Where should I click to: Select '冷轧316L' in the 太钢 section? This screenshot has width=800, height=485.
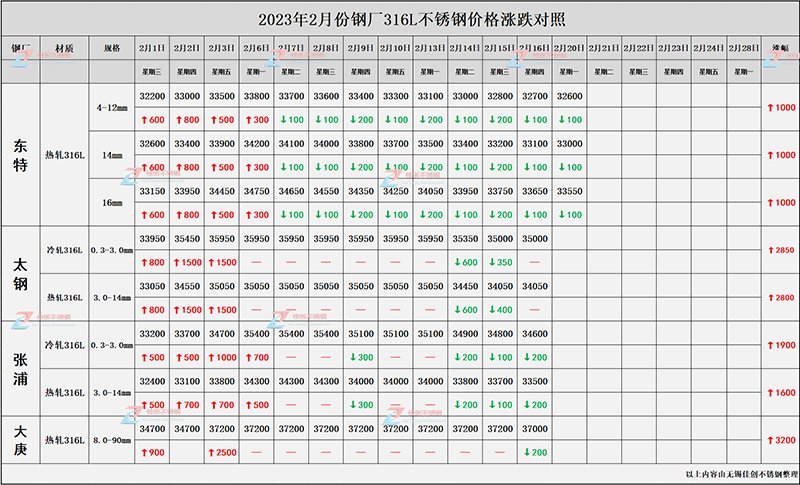point(64,250)
